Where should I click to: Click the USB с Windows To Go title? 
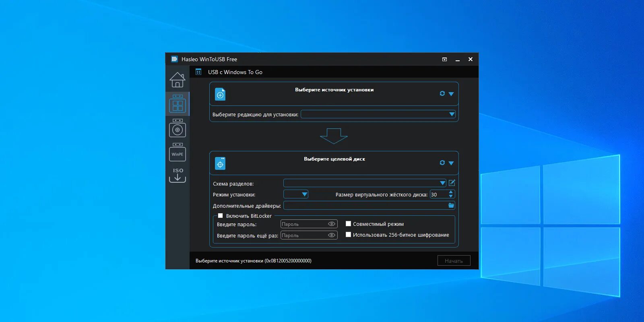235,72
